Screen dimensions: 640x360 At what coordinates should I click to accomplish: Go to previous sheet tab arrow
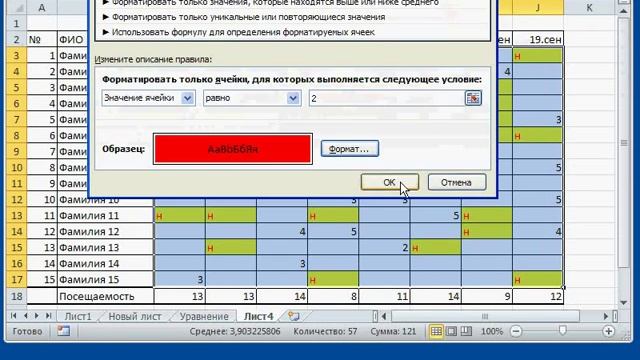pyautogui.click(x=25, y=316)
